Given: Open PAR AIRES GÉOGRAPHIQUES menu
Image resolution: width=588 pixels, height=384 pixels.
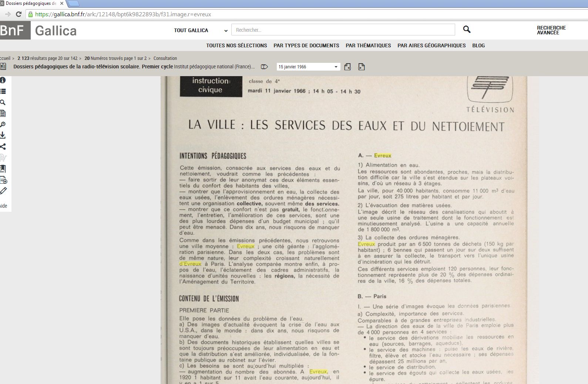Looking at the screenshot, I should (x=431, y=45).
